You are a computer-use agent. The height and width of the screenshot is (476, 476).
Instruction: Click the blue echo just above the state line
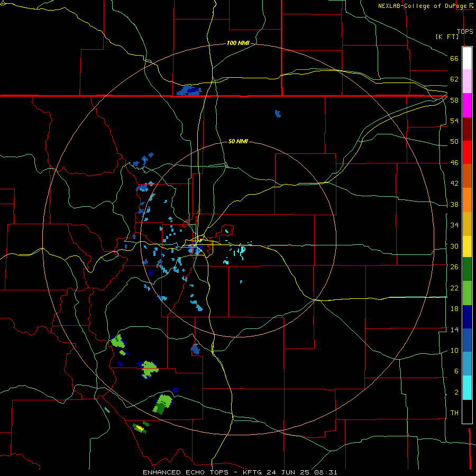pyautogui.click(x=189, y=90)
